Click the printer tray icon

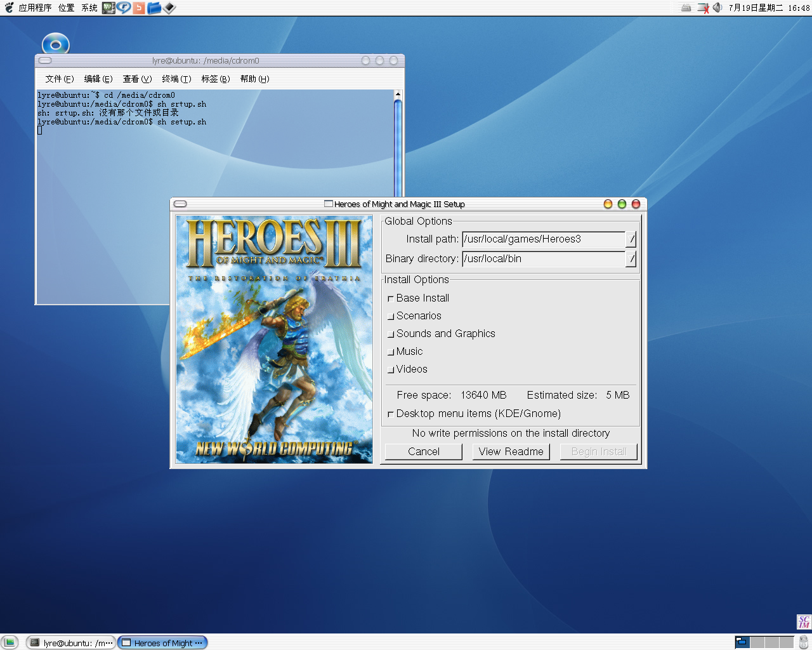pyautogui.click(x=686, y=8)
